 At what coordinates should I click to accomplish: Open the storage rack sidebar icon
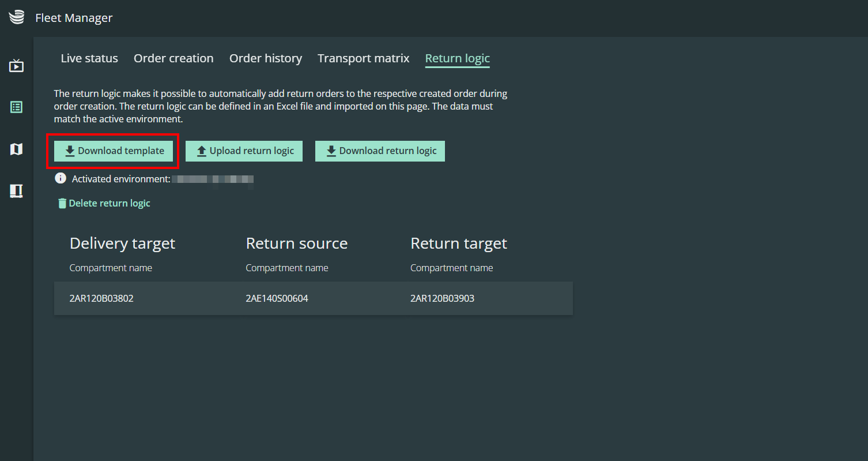pos(16,191)
